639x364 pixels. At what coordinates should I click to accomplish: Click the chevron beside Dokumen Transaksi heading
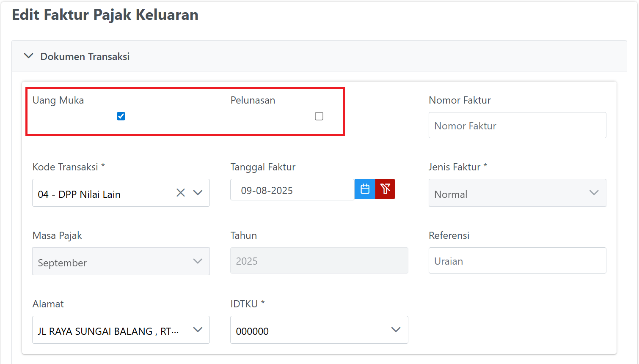pyautogui.click(x=28, y=55)
